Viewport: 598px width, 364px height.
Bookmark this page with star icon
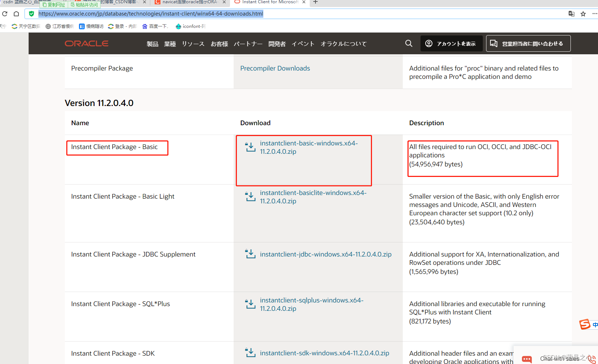(x=583, y=14)
